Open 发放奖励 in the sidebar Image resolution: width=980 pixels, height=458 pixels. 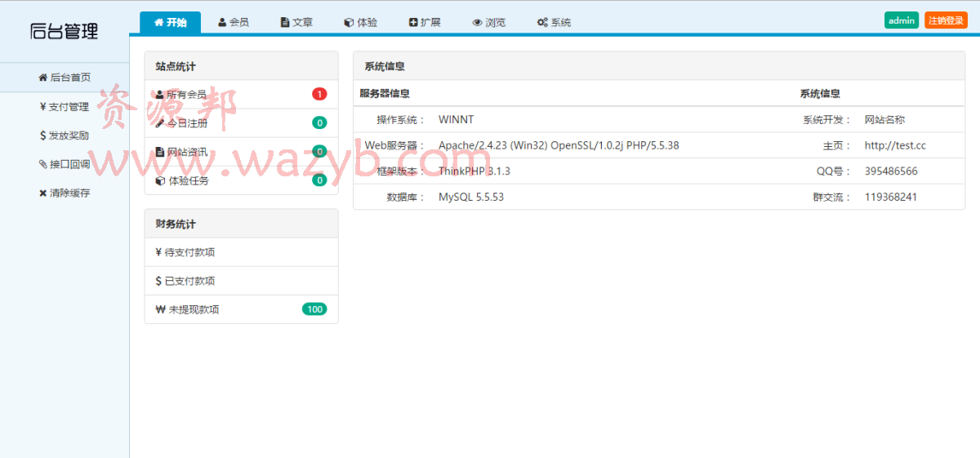(65, 136)
